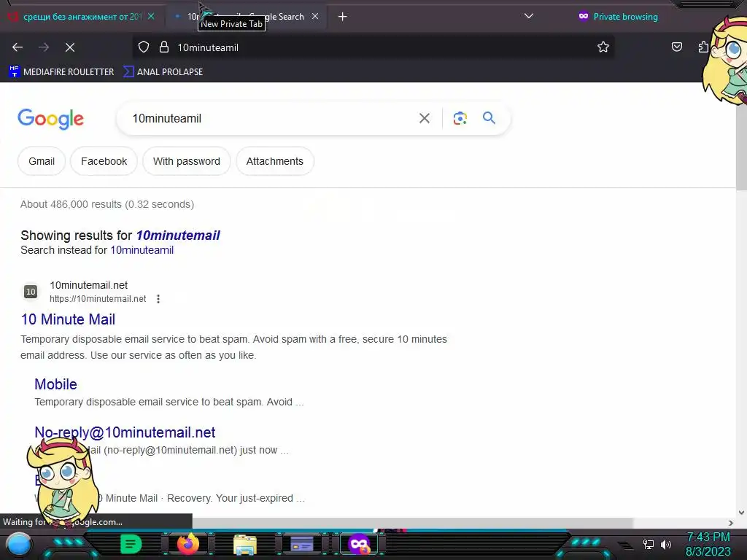
Task: Select the Attachments filter chip
Action: click(x=275, y=161)
